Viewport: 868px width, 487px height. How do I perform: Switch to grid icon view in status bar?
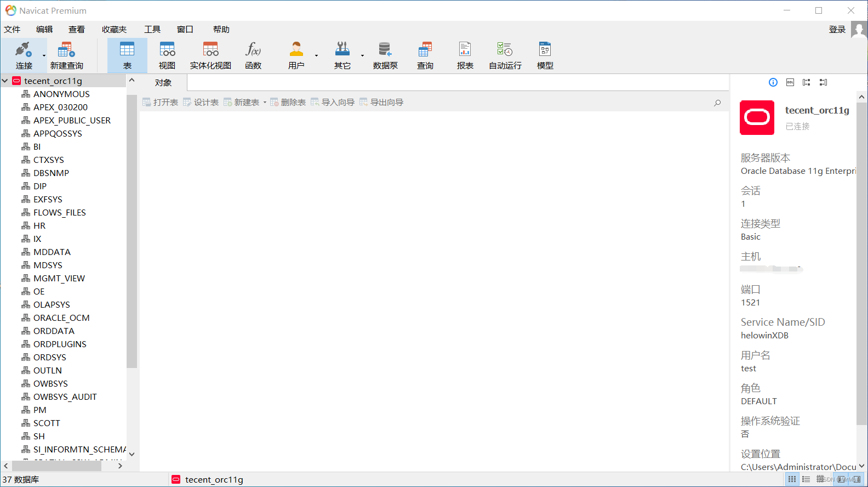(792, 479)
